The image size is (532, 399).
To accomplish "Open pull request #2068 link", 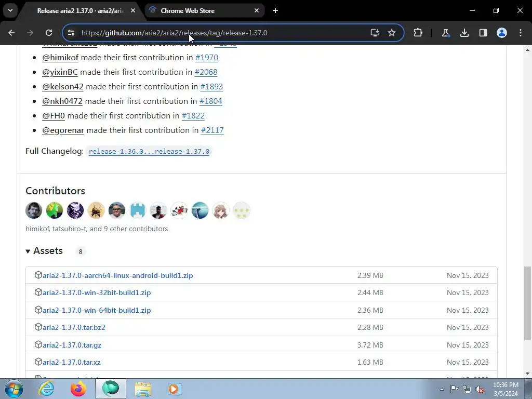I will click(206, 72).
